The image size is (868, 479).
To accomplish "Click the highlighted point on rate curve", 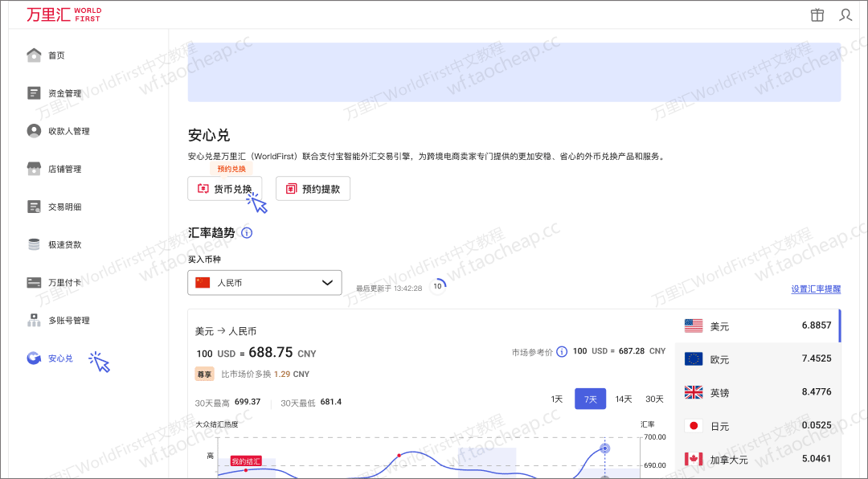I will [605, 448].
